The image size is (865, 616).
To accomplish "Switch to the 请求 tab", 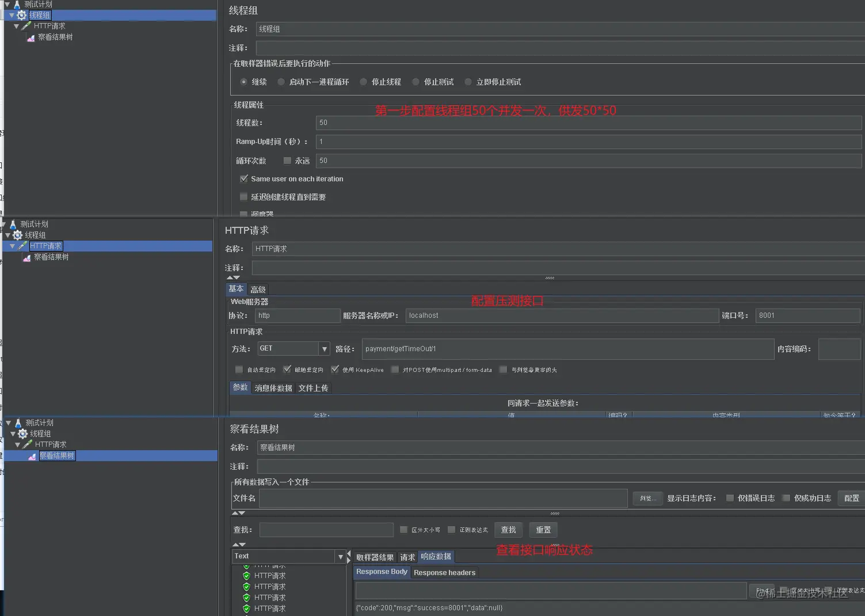I will [x=407, y=557].
